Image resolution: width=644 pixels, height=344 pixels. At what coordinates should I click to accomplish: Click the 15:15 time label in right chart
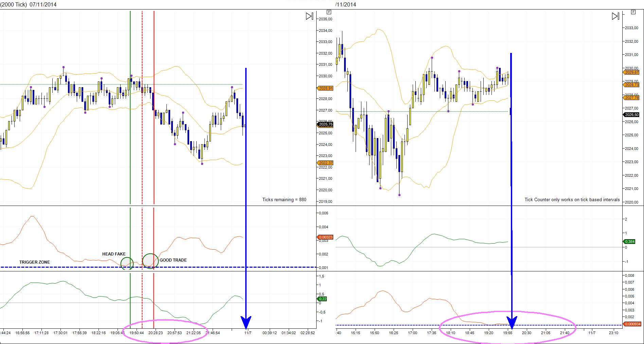(x=356, y=333)
